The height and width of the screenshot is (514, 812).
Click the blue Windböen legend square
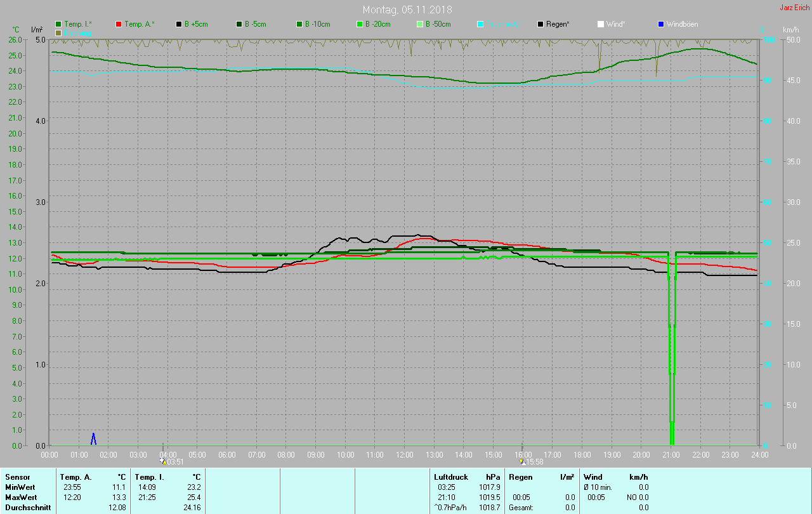661,24
